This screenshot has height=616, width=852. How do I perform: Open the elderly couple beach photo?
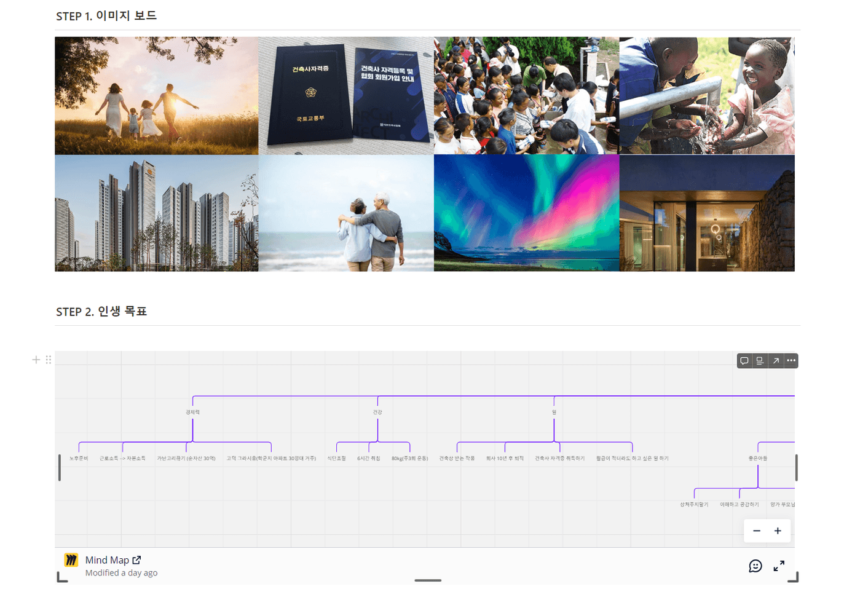point(346,213)
